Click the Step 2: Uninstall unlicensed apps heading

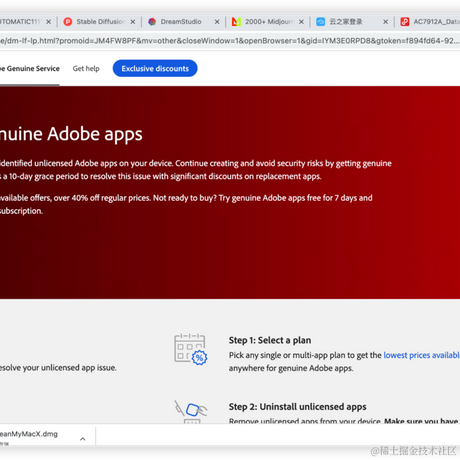[297, 407]
